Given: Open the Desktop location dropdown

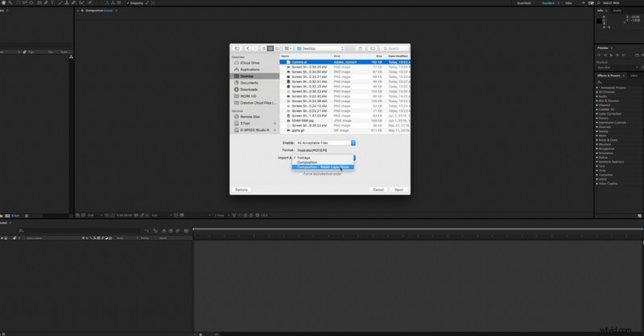Looking at the screenshot, I should [320, 48].
